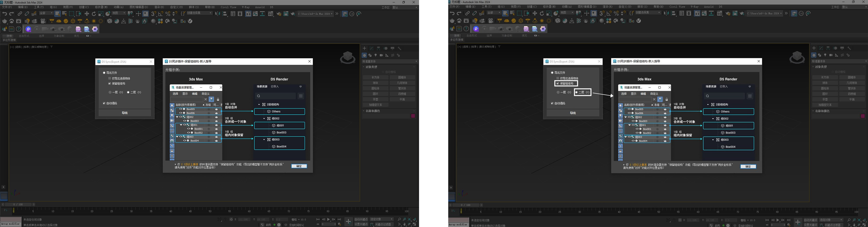Click object name field in left command panel
The width and height of the screenshot is (868, 227).
[x=386, y=116]
